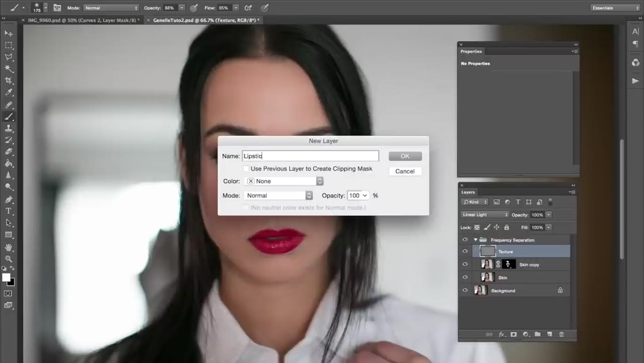Click Cancel in New Layer dialog
Screen dimensions: 644x363
click(x=405, y=171)
